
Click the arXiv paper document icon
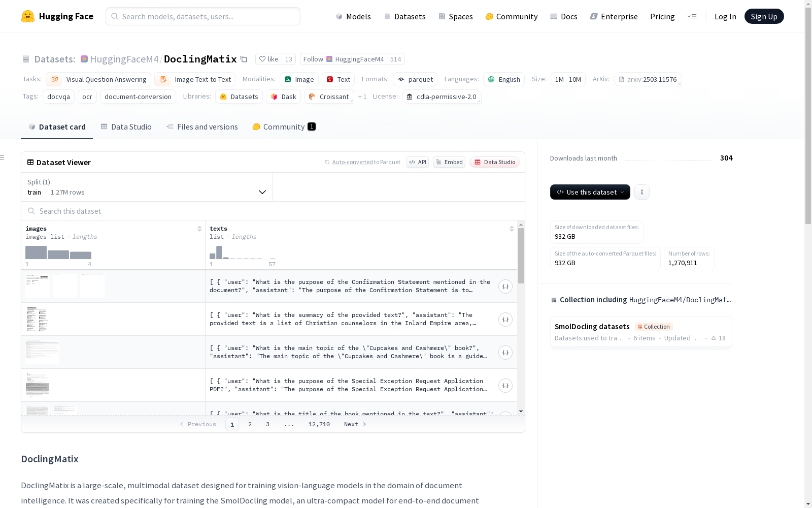[x=621, y=79]
